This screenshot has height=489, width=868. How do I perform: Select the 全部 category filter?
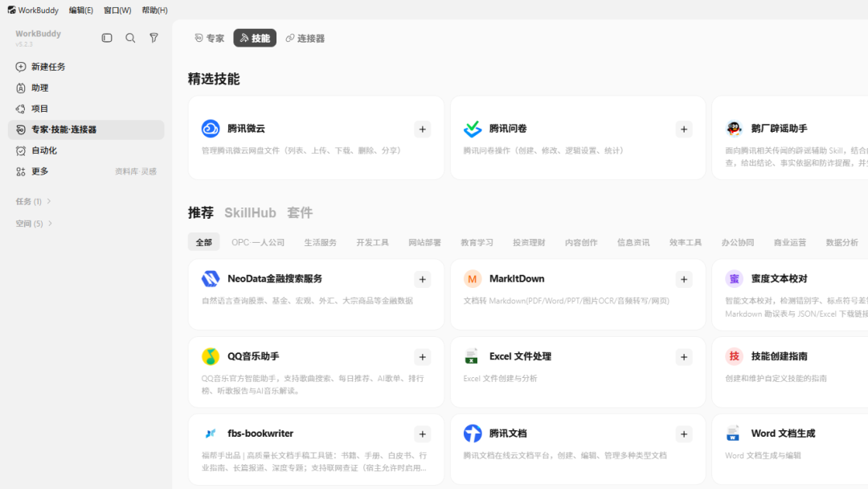click(203, 242)
